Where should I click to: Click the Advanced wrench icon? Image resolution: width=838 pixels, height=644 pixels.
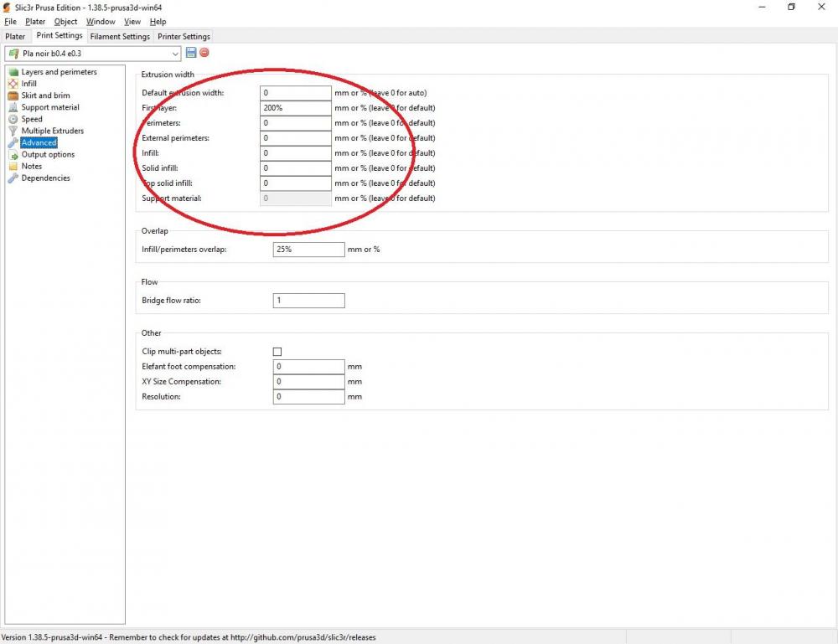13,142
